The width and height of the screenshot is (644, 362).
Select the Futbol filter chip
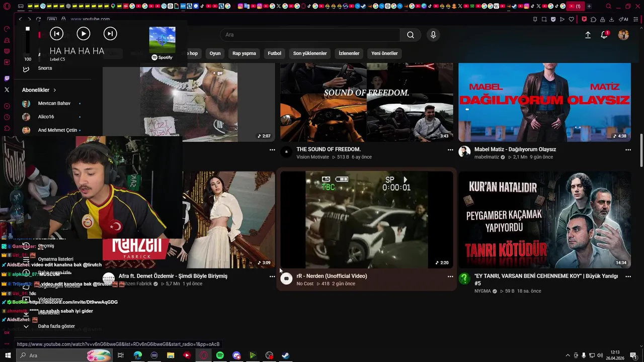[274, 53]
